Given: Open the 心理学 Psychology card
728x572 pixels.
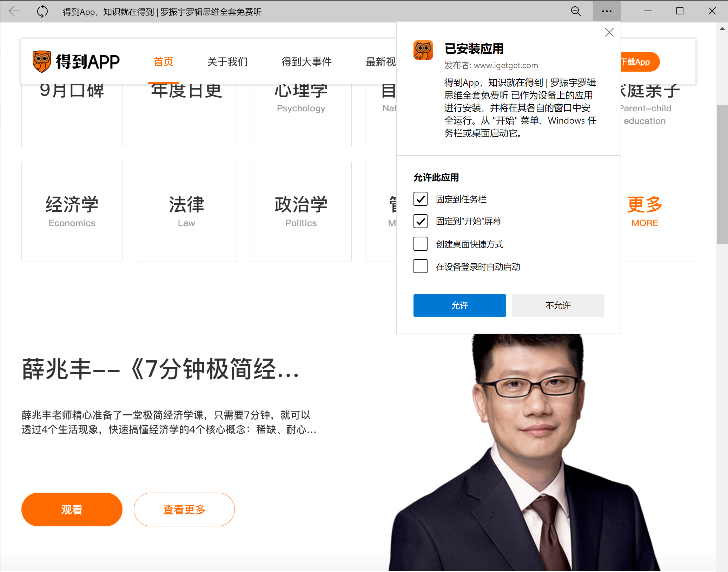Looking at the screenshot, I should [301, 115].
